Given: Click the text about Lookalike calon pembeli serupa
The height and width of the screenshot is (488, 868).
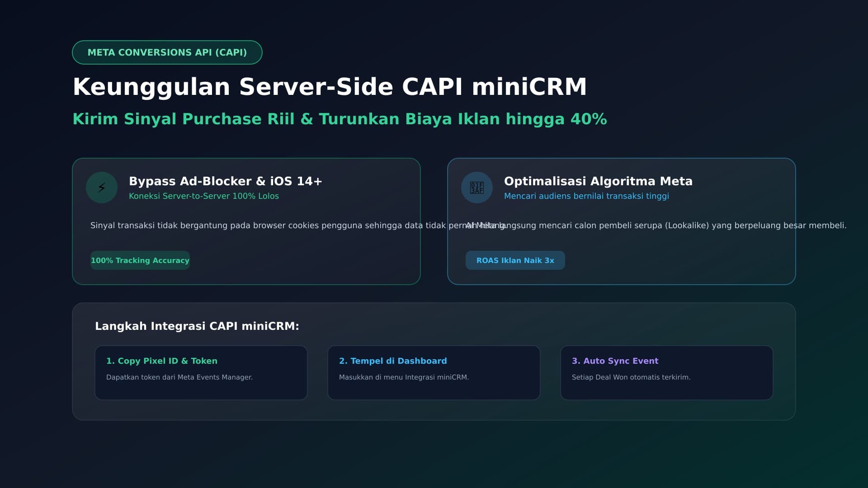Looking at the screenshot, I should pyautogui.click(x=656, y=225).
